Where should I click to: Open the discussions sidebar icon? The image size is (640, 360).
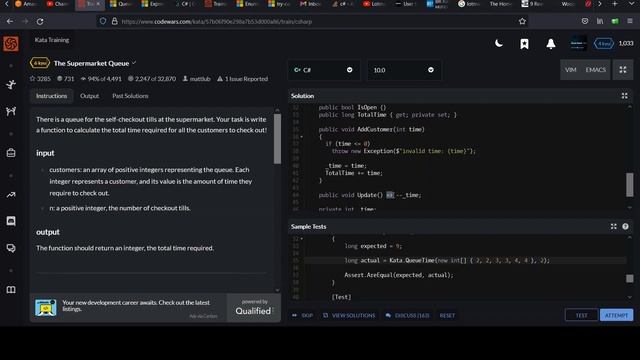click(11, 248)
